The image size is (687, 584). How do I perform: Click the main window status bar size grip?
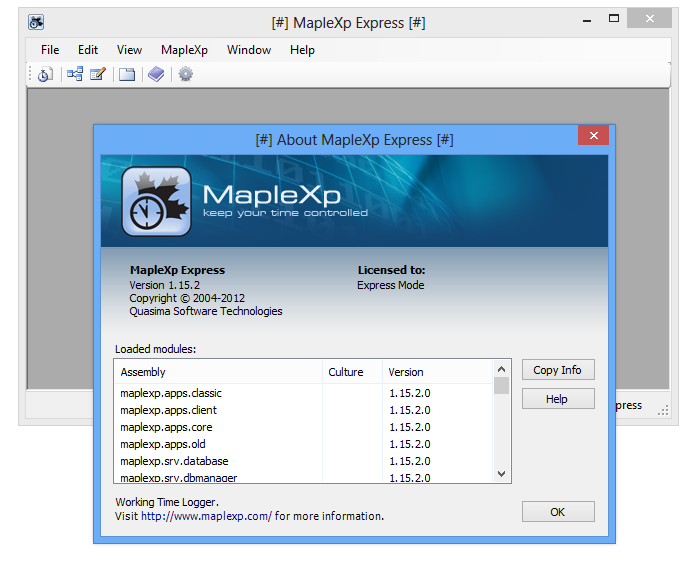pyautogui.click(x=663, y=410)
